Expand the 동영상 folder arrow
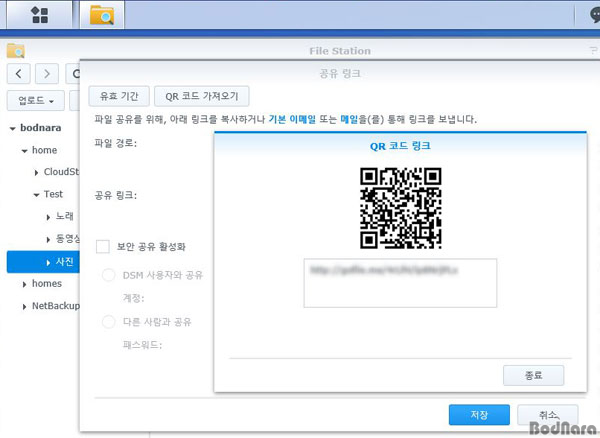This screenshot has height=438, width=600. tap(48, 239)
